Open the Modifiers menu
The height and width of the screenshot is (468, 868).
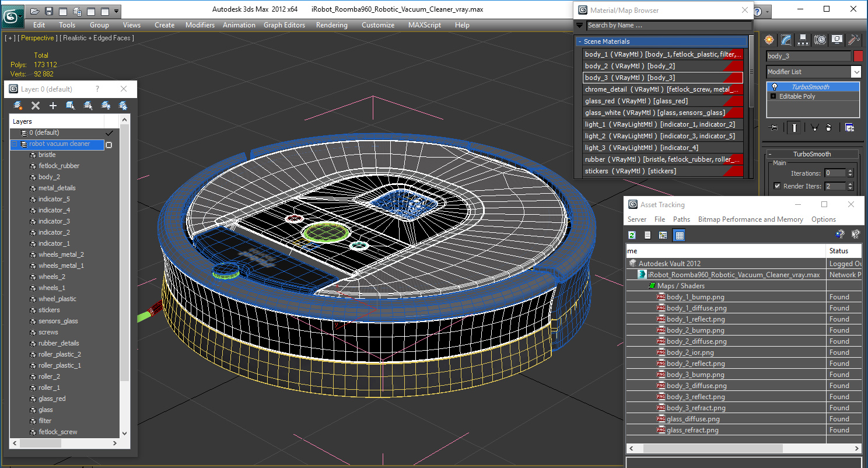point(200,25)
